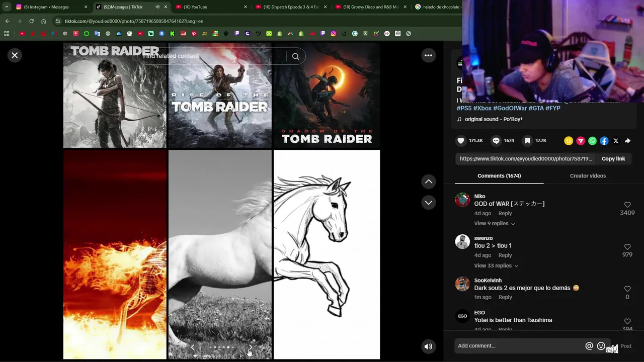Switch to the helado de chocolate tab
The width and height of the screenshot is (644, 362).
click(x=437, y=7)
